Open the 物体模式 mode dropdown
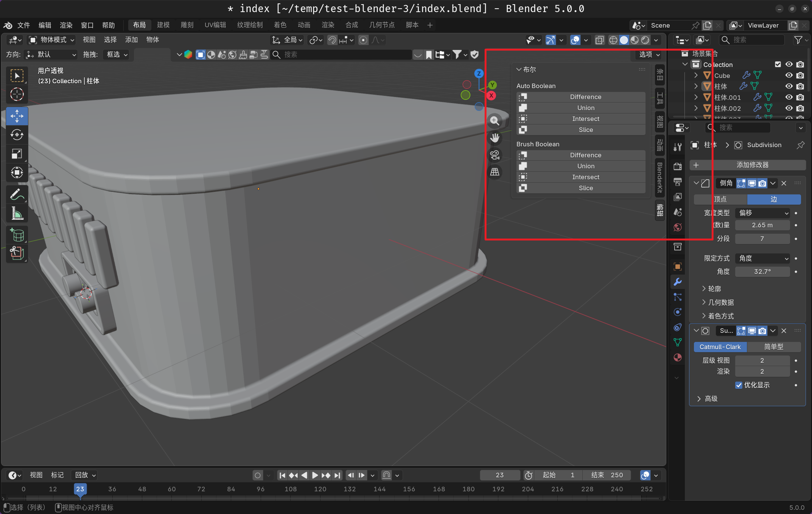This screenshot has height=514, width=812. click(x=52, y=40)
